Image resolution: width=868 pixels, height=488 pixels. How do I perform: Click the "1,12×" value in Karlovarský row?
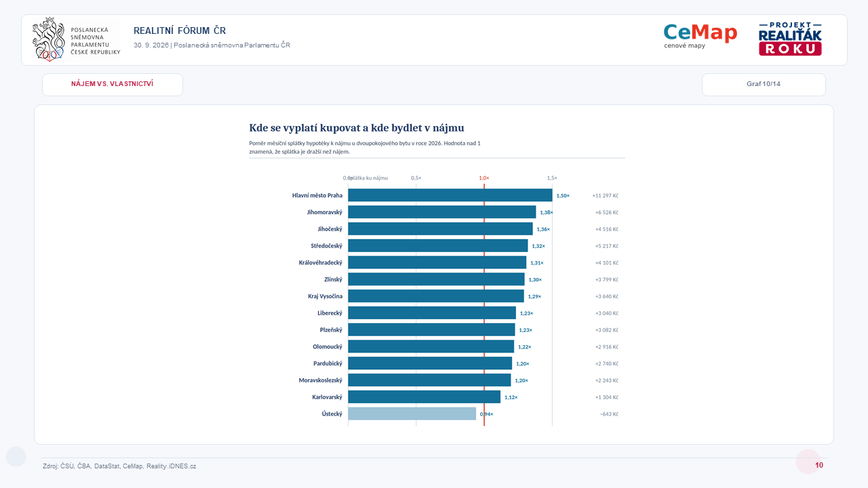coord(511,397)
